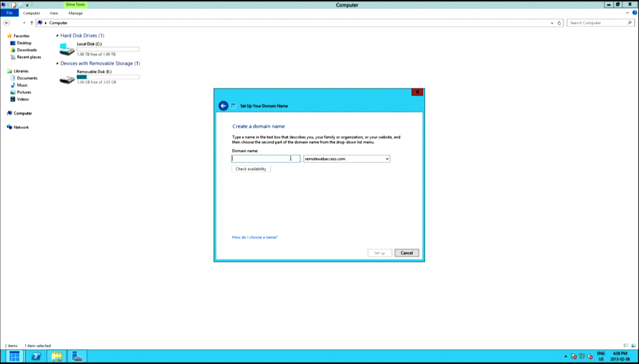Open PowerShell from the taskbar
Image resolution: width=639 pixels, height=364 pixels.
[x=36, y=356]
